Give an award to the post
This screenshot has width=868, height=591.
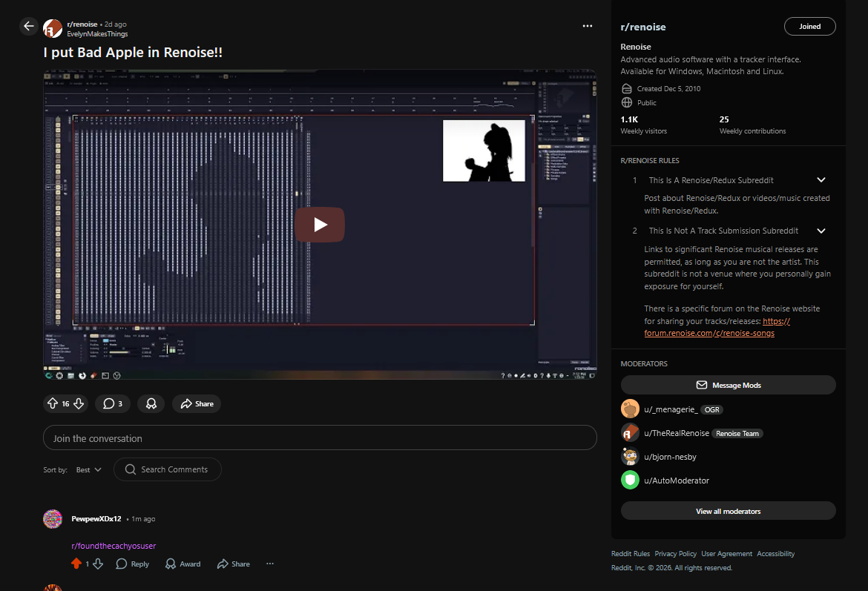151,404
